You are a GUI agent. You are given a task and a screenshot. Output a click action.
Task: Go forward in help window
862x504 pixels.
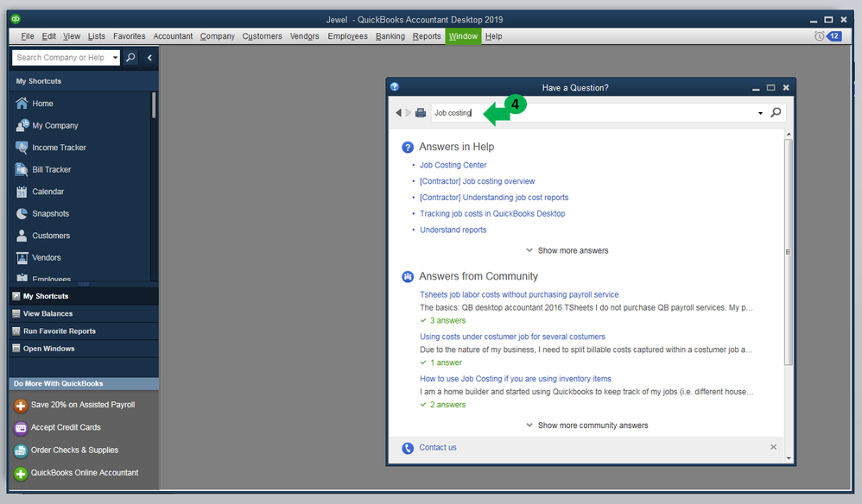(409, 112)
